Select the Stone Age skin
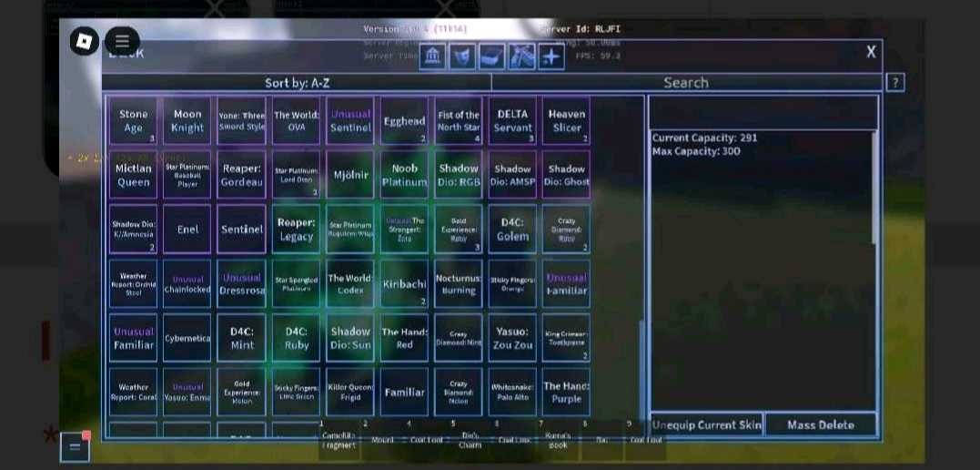The height and width of the screenshot is (470, 980). pyautogui.click(x=133, y=121)
